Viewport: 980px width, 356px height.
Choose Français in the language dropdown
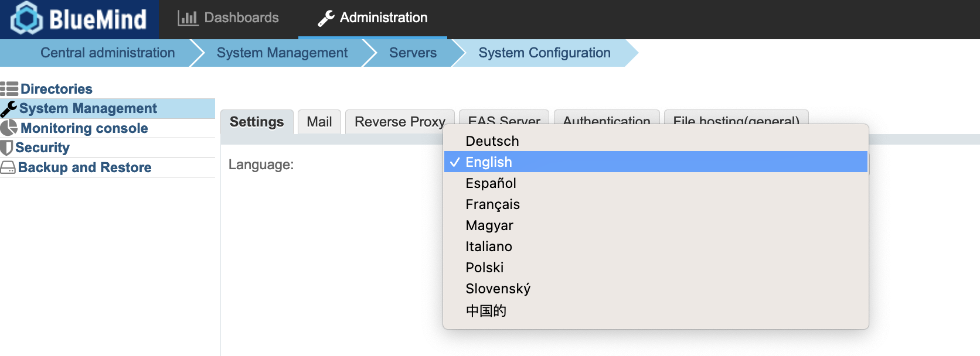[x=492, y=204]
